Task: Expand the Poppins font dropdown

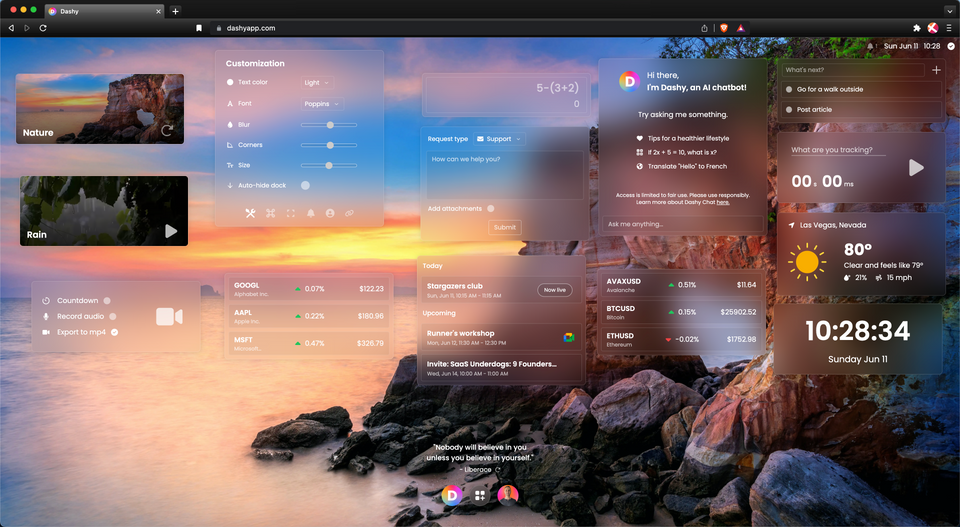Action: point(322,103)
